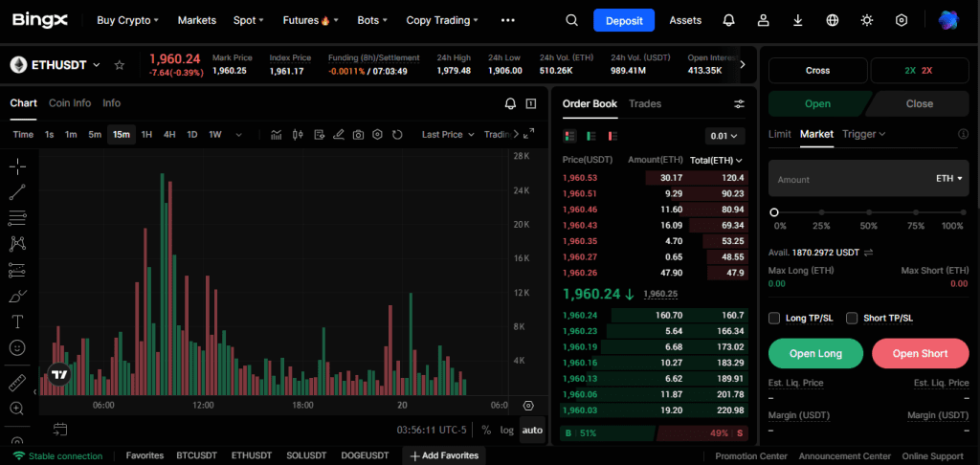Viewport: 980px width, 465px height.
Task: Click the colorful avatar icon
Action: coord(948,21)
